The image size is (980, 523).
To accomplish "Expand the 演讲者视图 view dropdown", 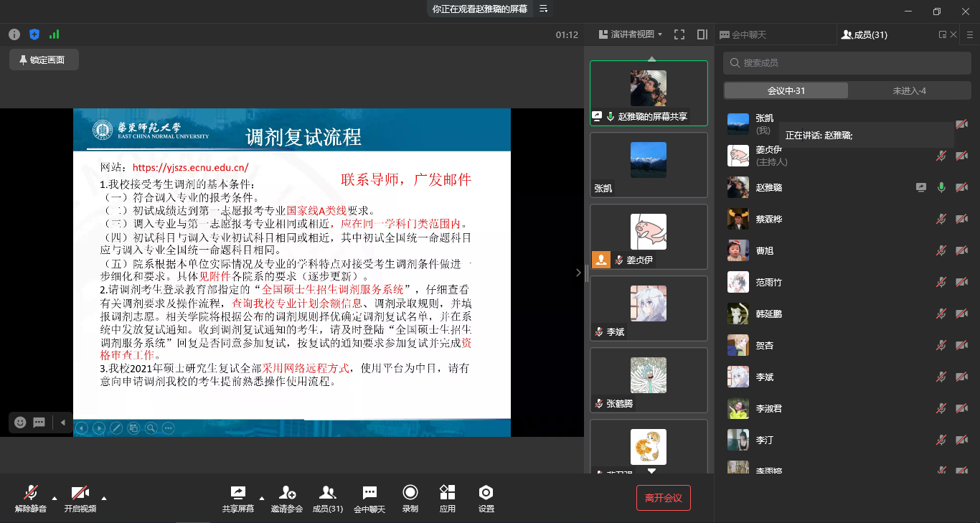I will [x=631, y=34].
